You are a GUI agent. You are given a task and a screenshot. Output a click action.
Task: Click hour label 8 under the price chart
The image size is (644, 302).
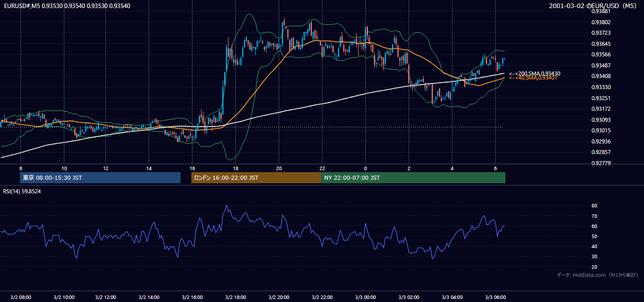[21, 168]
